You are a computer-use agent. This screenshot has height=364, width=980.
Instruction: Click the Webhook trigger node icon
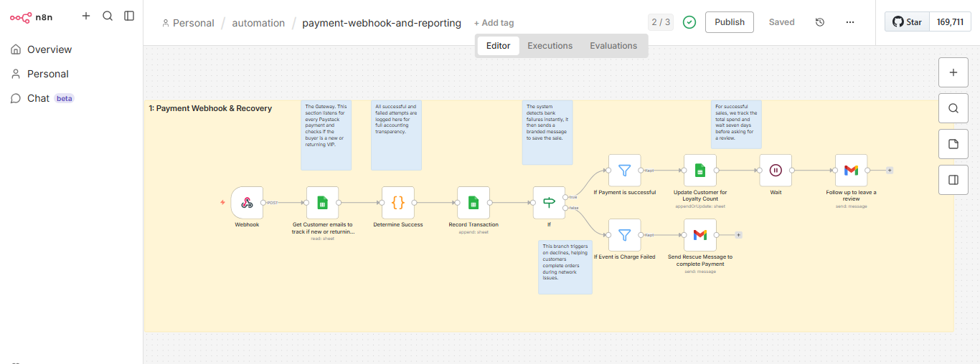(247, 203)
